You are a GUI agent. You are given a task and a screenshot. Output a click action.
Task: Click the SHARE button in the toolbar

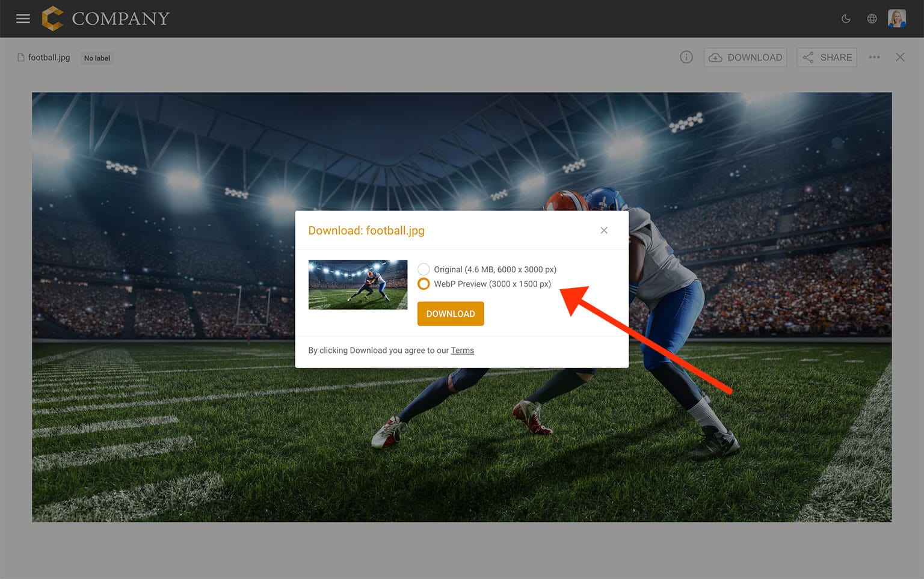pos(827,57)
